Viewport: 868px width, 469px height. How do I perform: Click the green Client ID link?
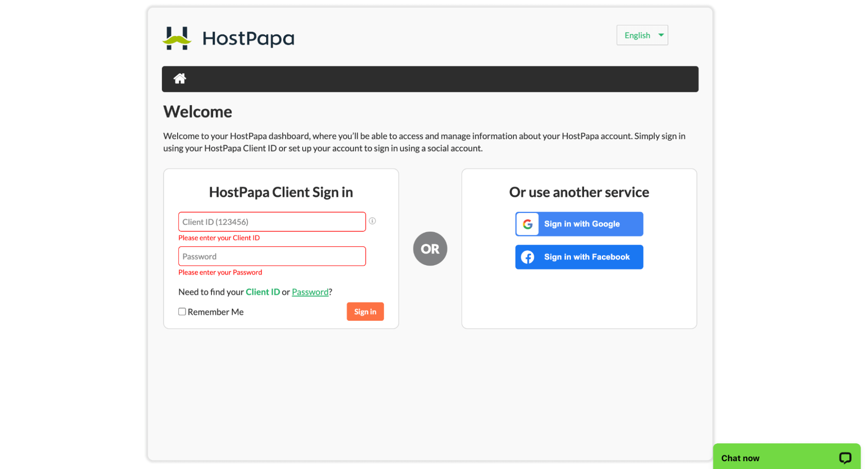coord(262,292)
